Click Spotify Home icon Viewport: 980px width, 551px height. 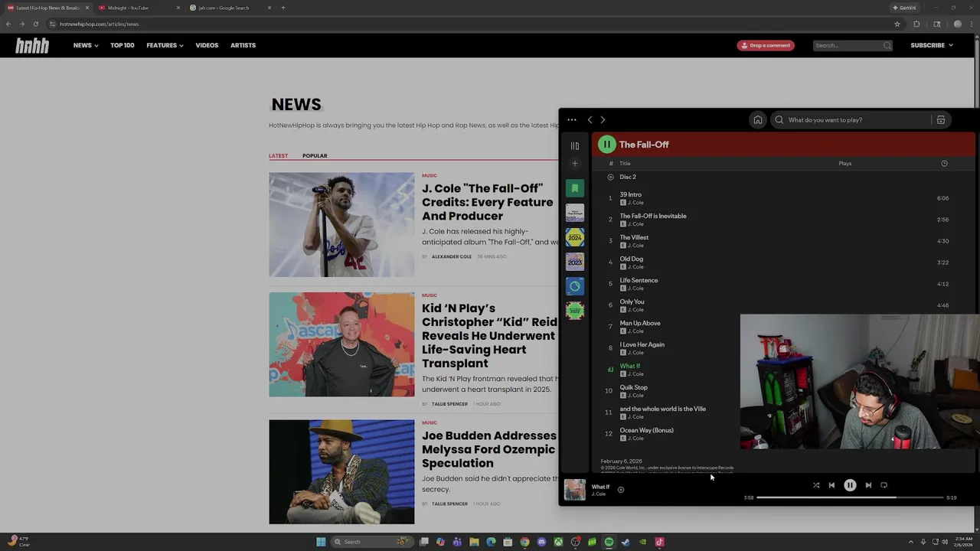[x=757, y=119]
